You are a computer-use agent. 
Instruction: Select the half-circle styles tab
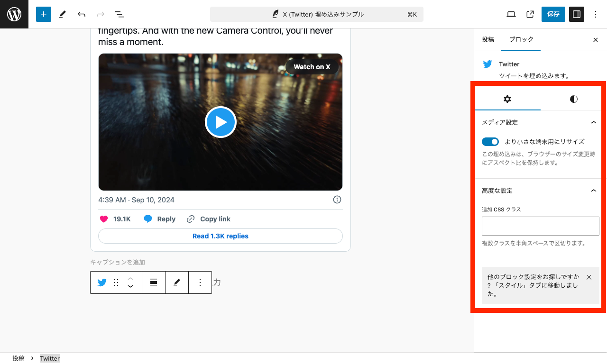point(574,99)
